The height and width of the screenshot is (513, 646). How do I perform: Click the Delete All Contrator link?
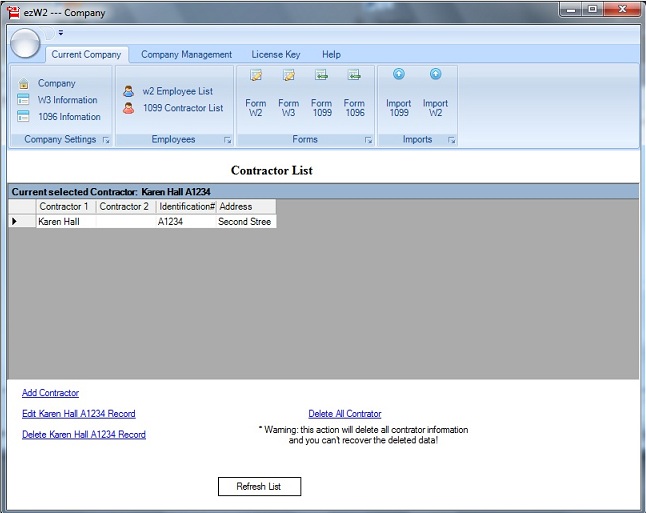[344, 414]
